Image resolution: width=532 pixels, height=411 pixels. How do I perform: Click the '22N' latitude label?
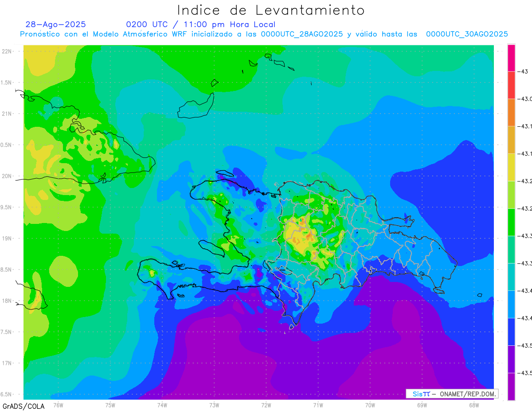[x=7, y=51]
